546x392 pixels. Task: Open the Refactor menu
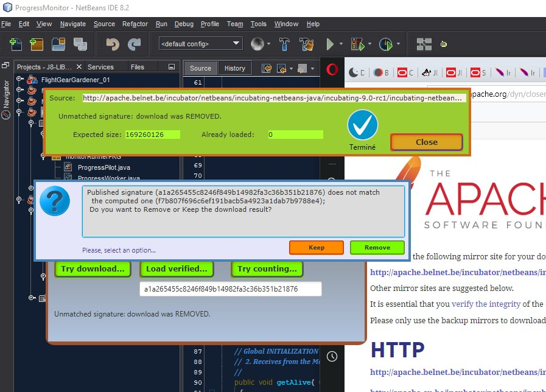[x=135, y=24]
